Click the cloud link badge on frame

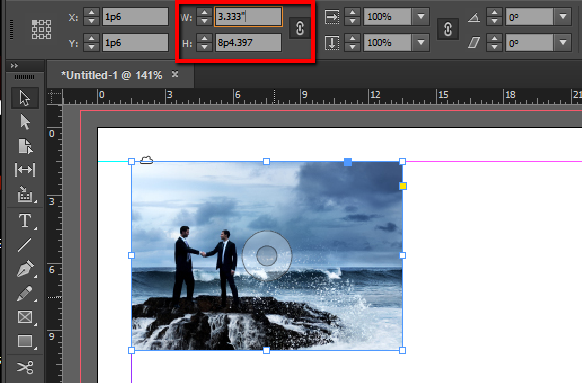coord(146,160)
